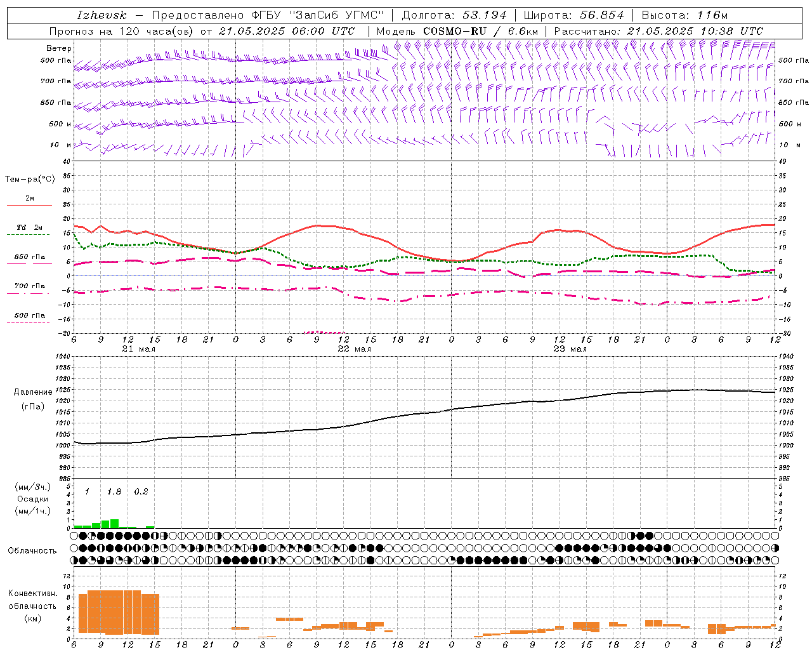Click the model name "COSMO-RU / 6.6км"
Viewport: 812px width, 650px height.
tap(480, 31)
